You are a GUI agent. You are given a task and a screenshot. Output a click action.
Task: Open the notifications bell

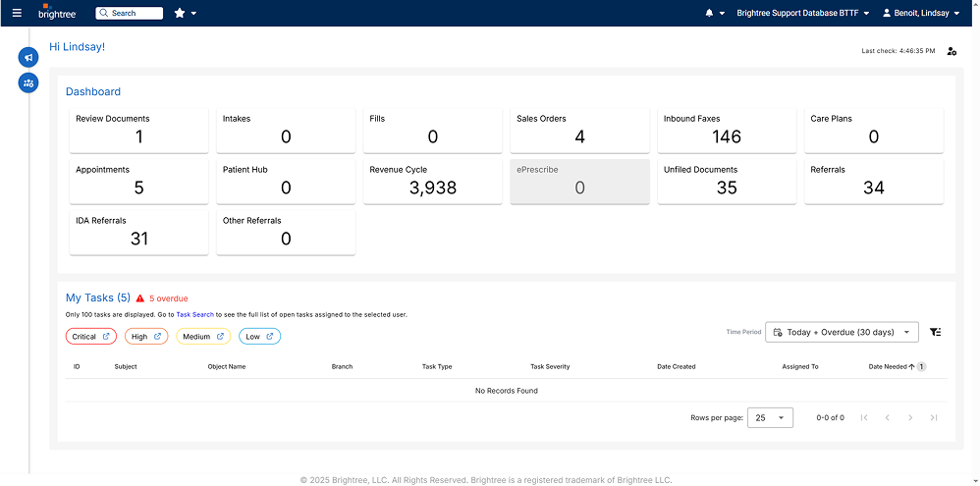point(710,13)
